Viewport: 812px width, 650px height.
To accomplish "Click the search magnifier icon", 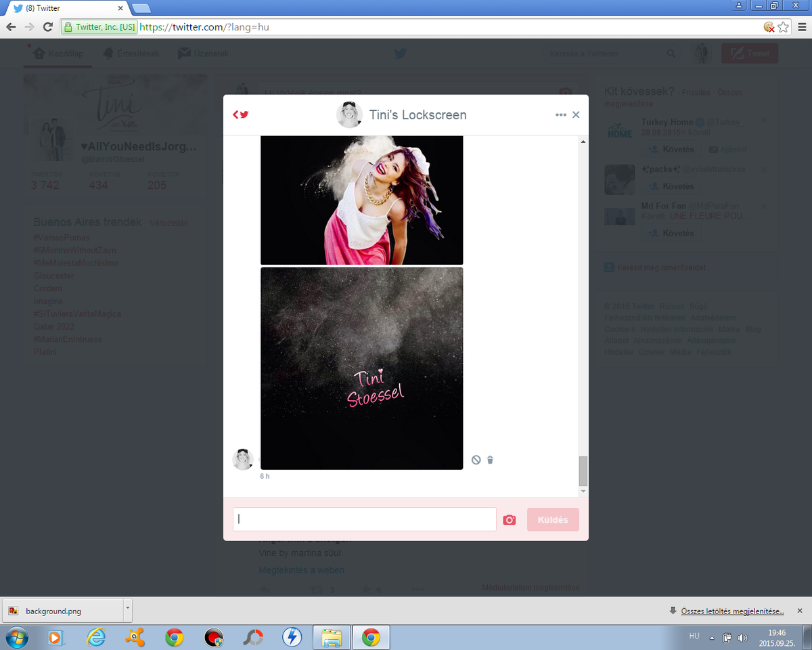I will [x=671, y=53].
